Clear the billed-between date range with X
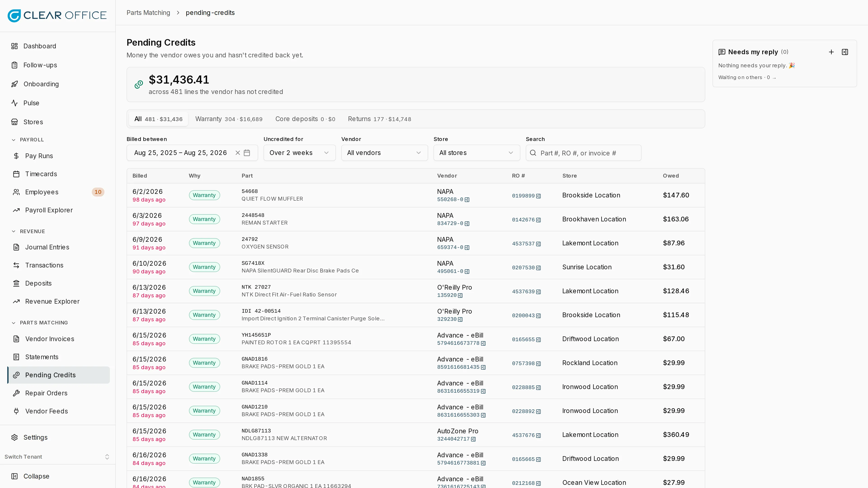The image size is (868, 488). [238, 153]
